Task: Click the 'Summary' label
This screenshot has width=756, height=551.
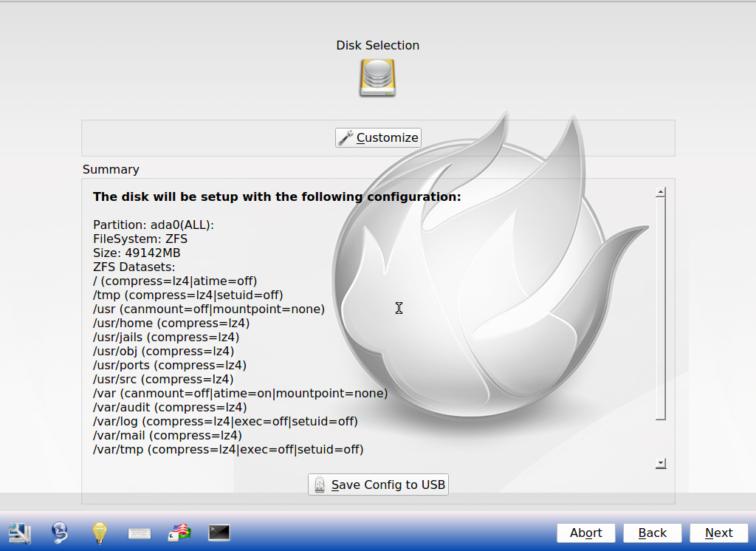Action: (111, 169)
